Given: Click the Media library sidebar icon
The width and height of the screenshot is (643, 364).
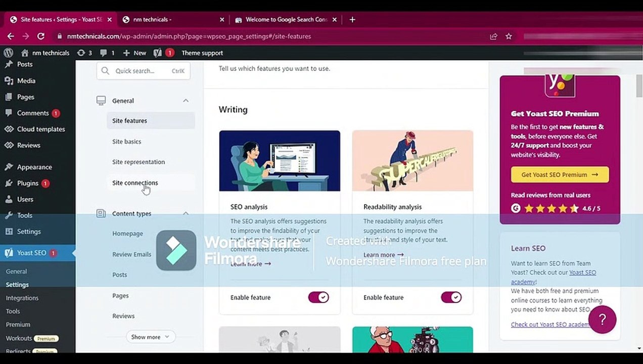Looking at the screenshot, I should (x=9, y=80).
